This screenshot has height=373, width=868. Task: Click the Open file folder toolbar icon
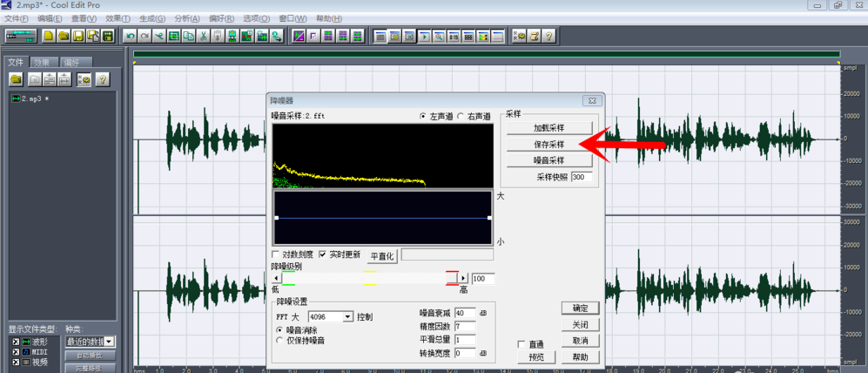64,37
